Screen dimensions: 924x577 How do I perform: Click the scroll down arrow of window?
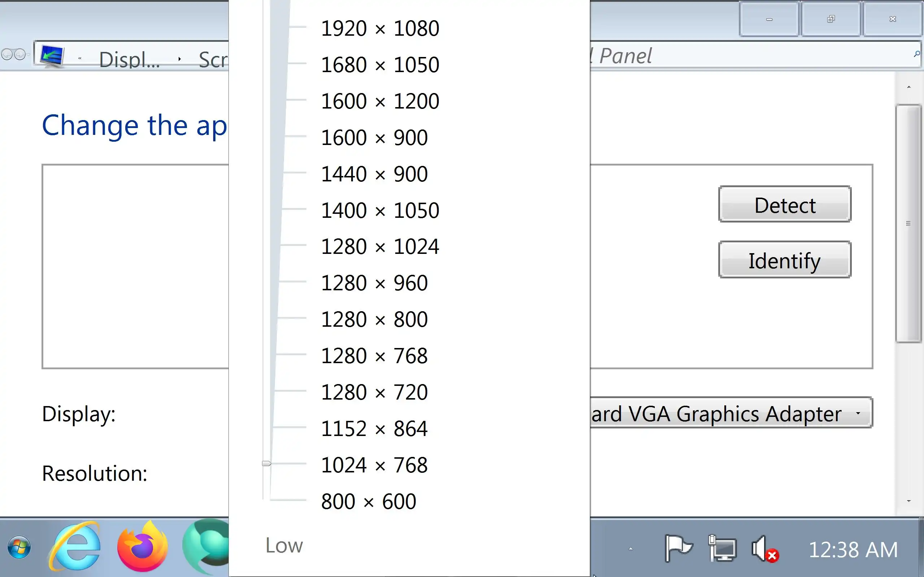coord(909,501)
